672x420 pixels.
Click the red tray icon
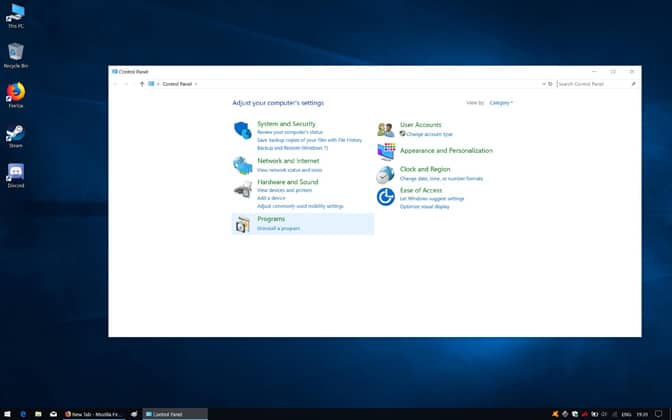585,414
